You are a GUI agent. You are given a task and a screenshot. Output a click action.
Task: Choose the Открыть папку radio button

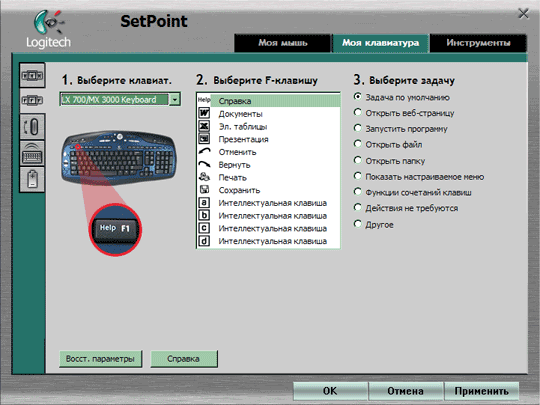click(358, 160)
